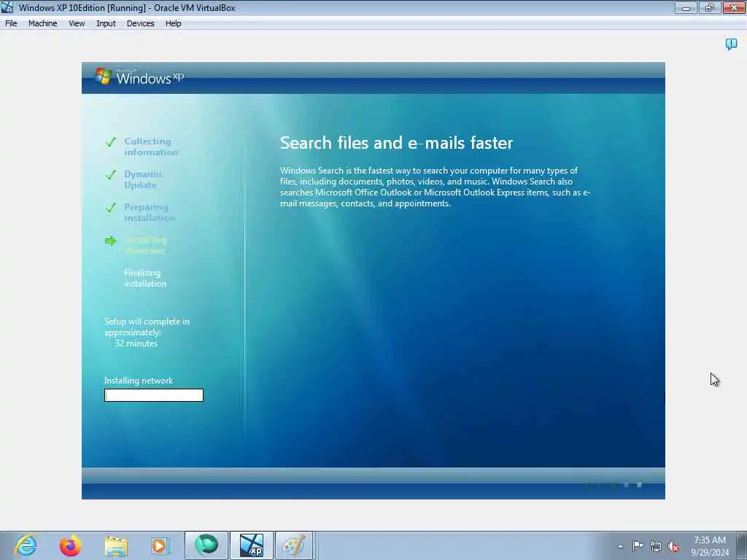747x560 pixels.
Task: Click the Windows Search description paragraph
Action: click(x=436, y=187)
